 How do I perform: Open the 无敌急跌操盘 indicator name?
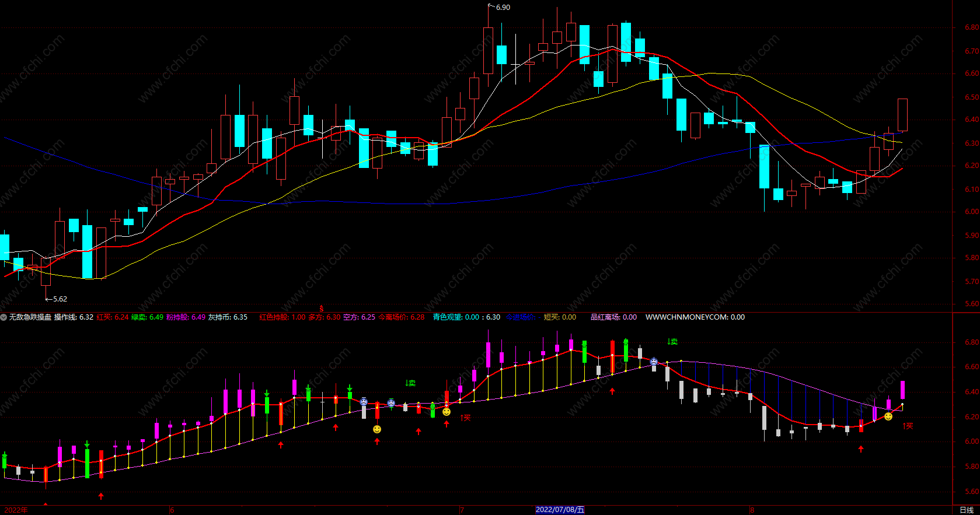(x=30, y=317)
